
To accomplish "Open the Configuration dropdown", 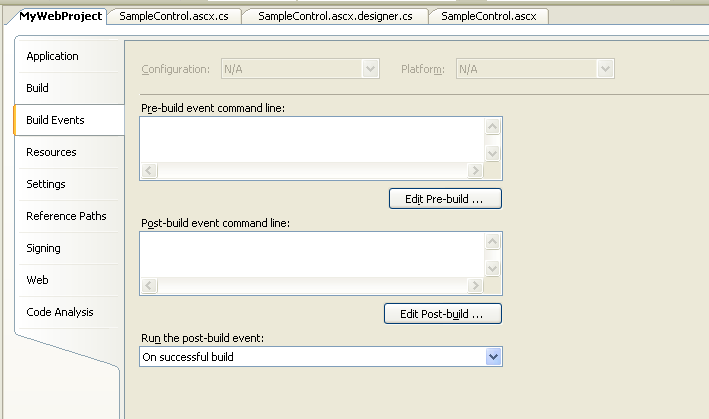I will tap(371, 69).
